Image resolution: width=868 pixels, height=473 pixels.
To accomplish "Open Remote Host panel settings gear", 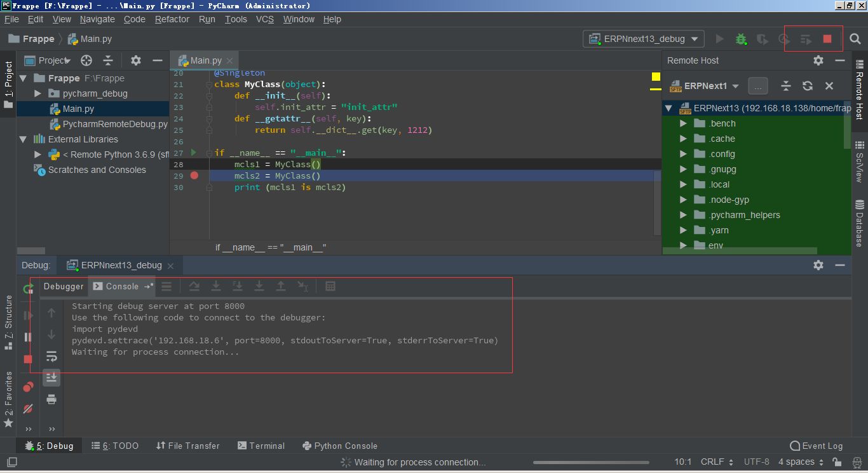I will click(818, 60).
